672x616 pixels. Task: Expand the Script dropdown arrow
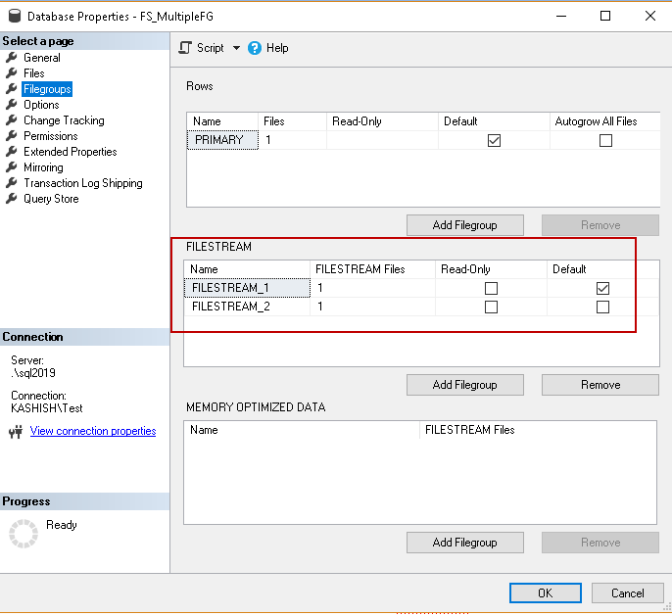click(x=235, y=48)
